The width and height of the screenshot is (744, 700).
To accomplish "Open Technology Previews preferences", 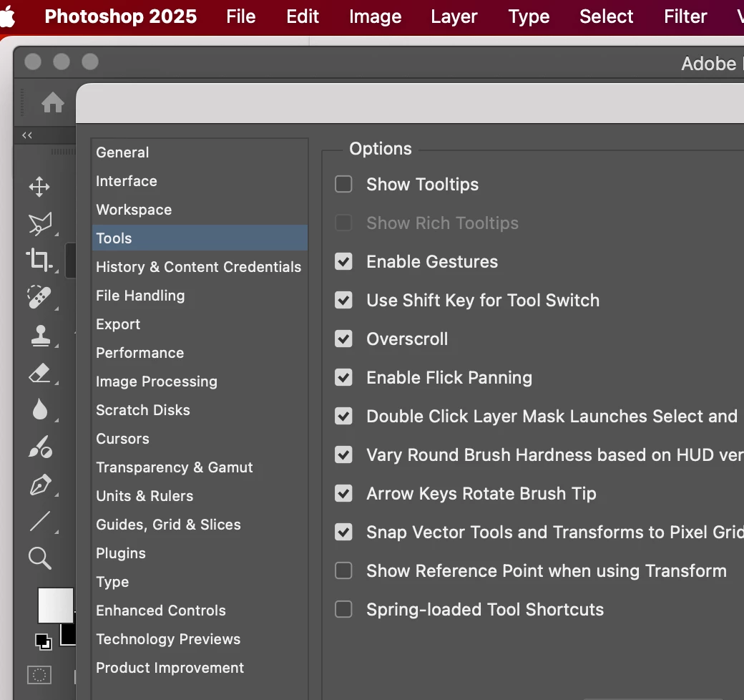I will point(200,639).
